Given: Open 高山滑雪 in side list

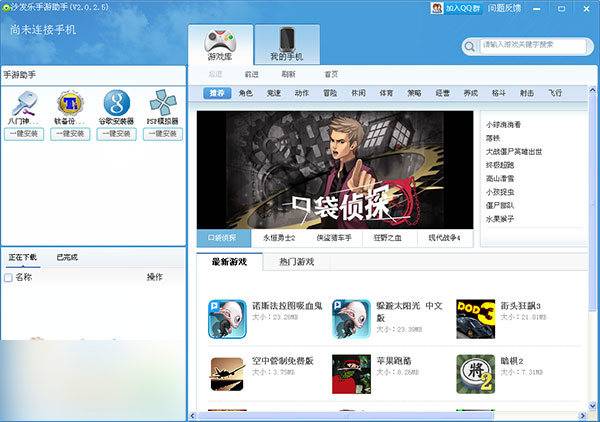Looking at the screenshot, I should pos(500,179).
